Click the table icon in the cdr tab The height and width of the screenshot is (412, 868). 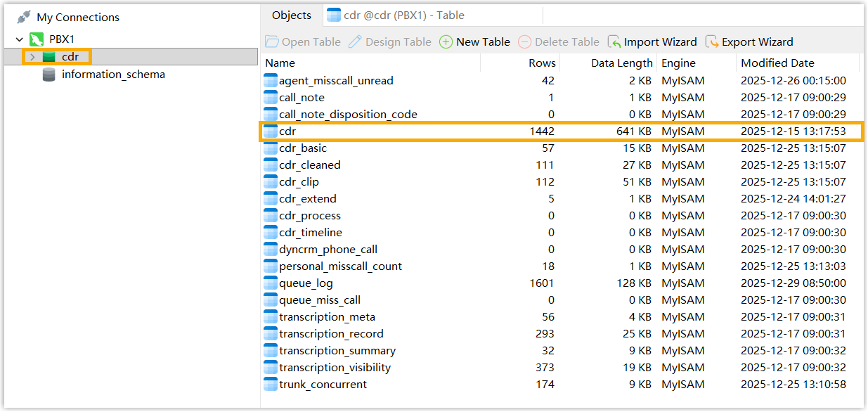click(x=333, y=15)
